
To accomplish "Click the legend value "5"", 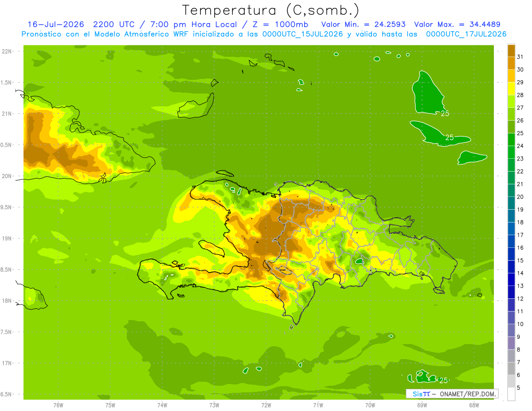I will coord(519,388).
